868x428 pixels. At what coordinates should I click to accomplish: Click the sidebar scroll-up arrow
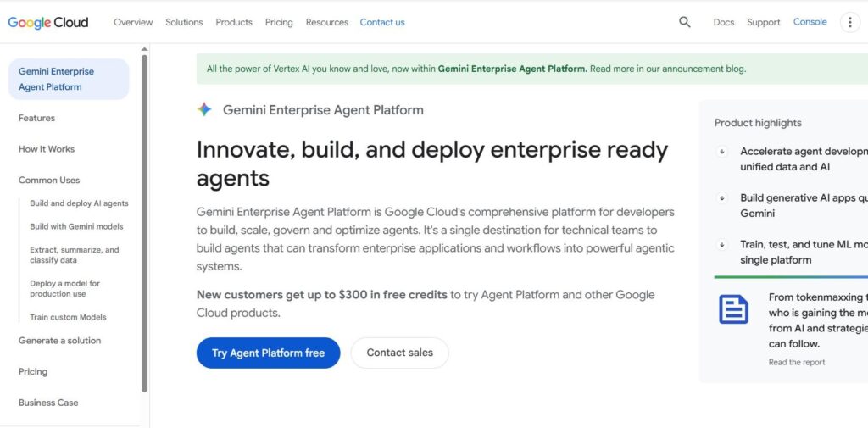tap(144, 49)
